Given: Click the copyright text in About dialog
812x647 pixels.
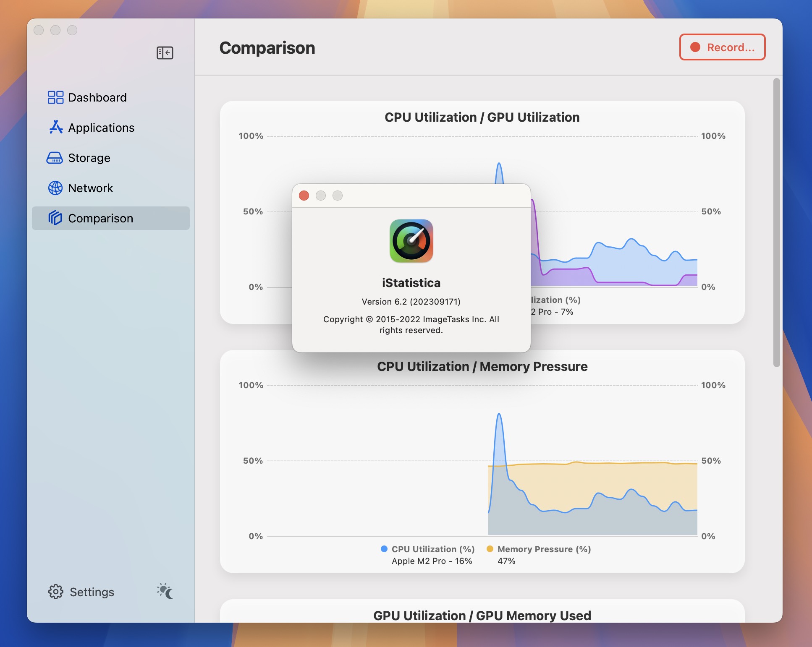Looking at the screenshot, I should point(411,325).
